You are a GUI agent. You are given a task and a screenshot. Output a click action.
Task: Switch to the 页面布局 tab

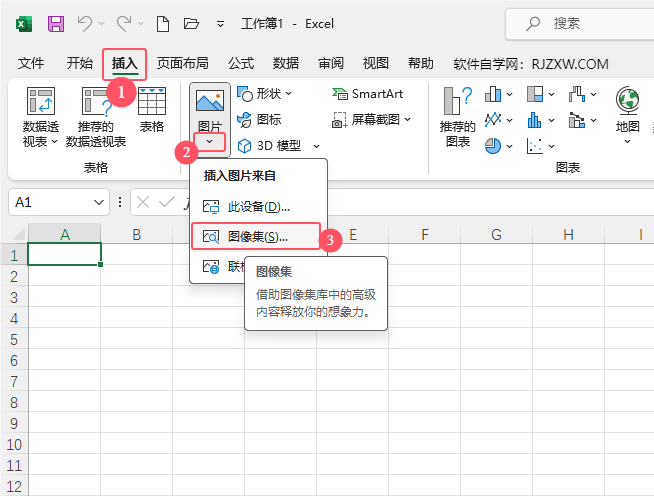pyautogui.click(x=183, y=63)
